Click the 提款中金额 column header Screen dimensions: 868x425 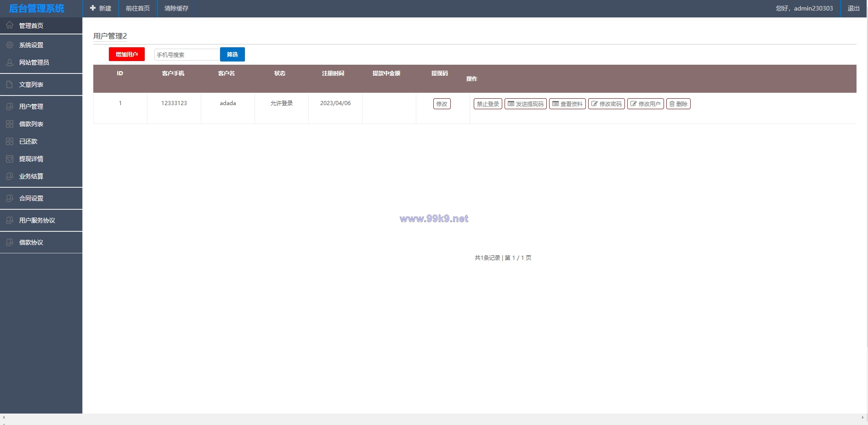coord(386,73)
